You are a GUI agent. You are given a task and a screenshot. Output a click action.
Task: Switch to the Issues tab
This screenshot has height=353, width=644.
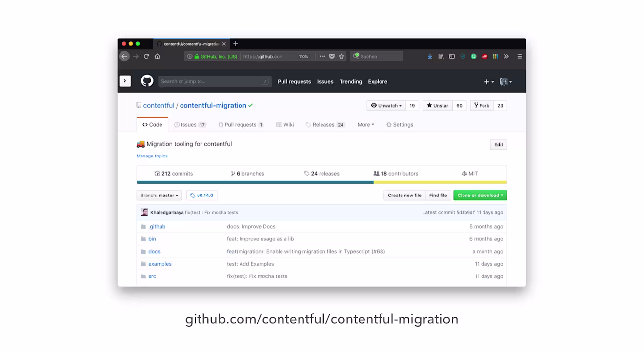[x=190, y=125]
